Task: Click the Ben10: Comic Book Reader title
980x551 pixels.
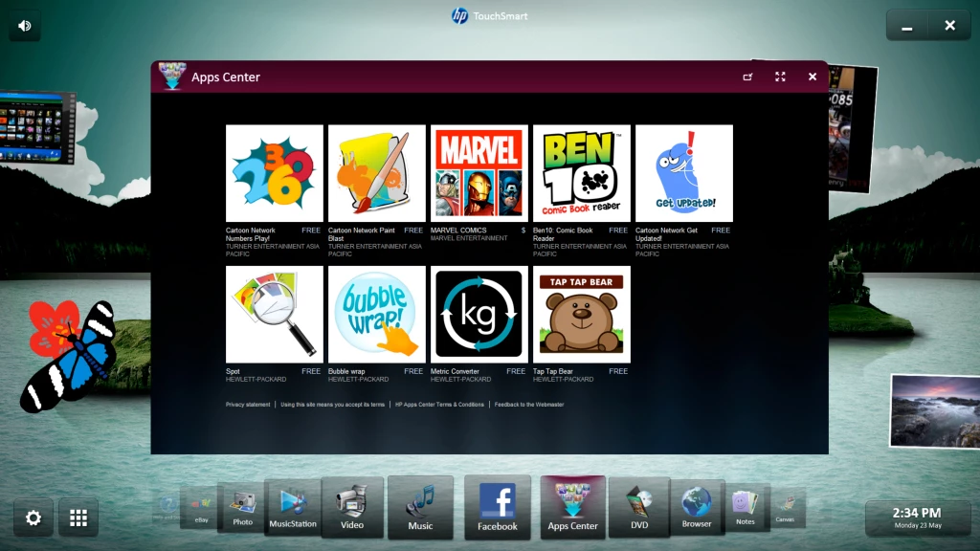Action: tap(563, 234)
